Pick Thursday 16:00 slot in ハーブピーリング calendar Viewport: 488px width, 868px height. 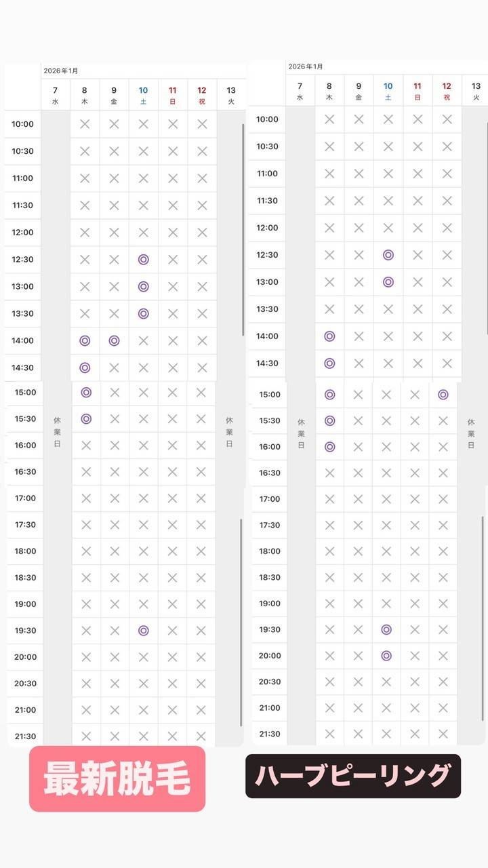(x=329, y=447)
